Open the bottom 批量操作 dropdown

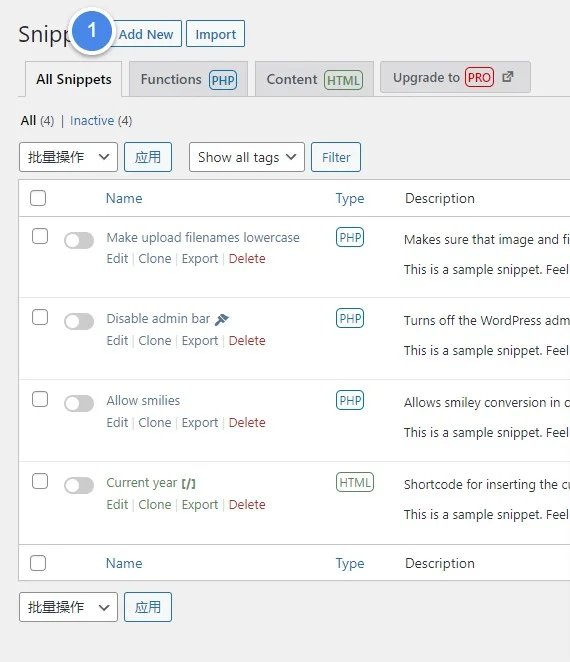[x=68, y=607]
